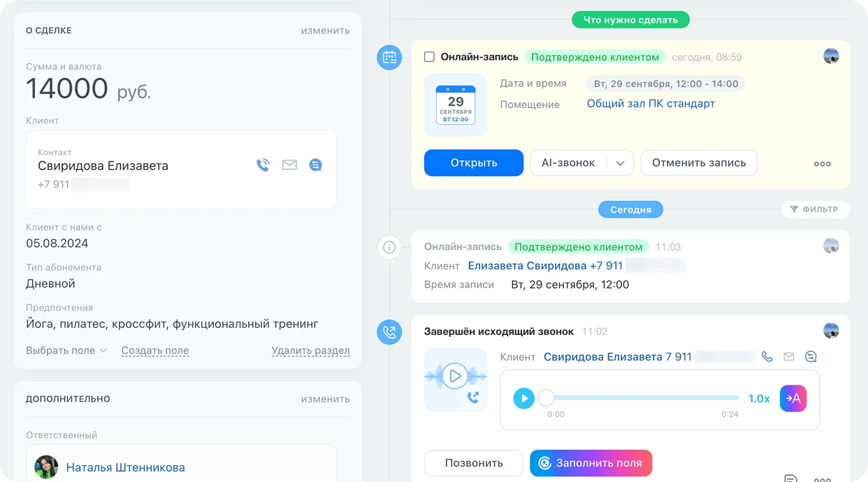Click user avatar on the completed call card
This screenshot has width=868, height=482.
pos(831,330)
